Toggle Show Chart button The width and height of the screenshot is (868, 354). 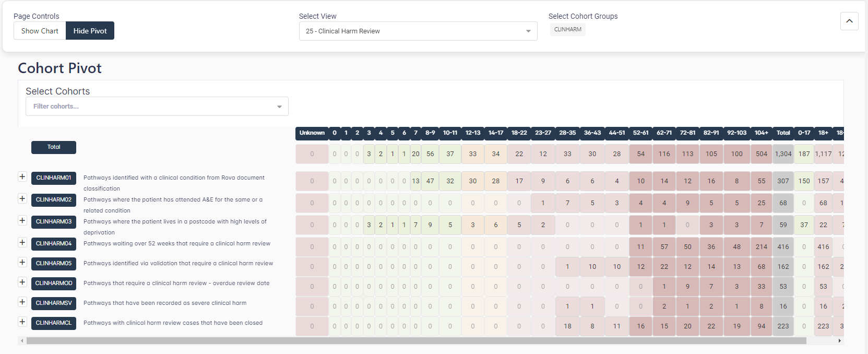40,31
